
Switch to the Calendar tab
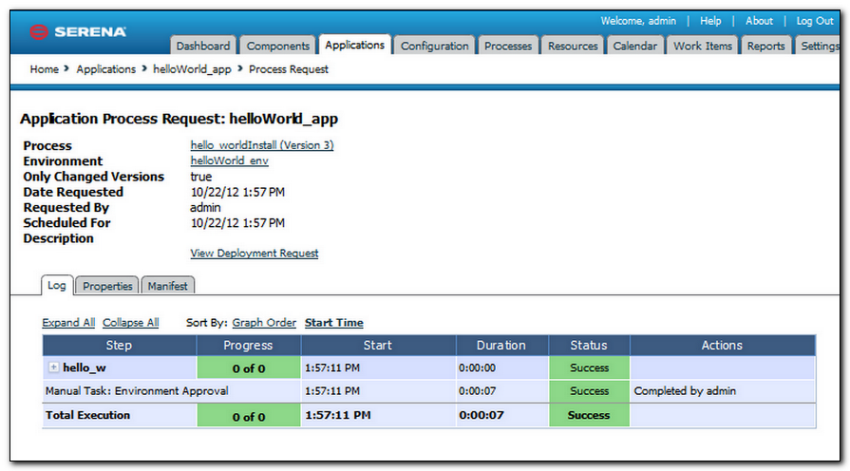point(635,46)
